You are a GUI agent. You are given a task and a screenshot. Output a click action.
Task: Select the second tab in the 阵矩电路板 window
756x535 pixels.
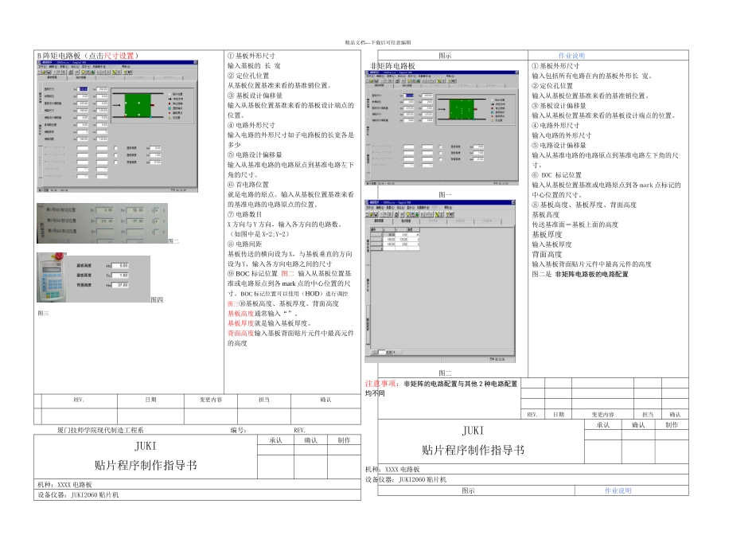[81, 77]
